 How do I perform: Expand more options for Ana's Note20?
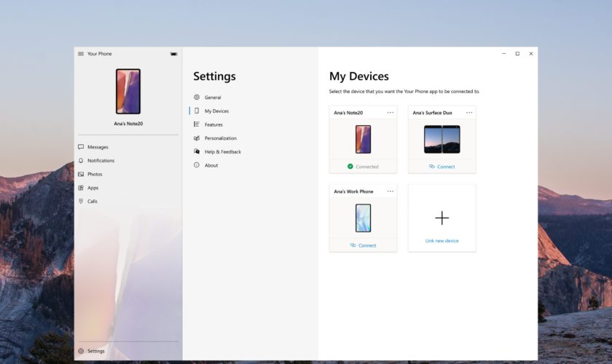tap(391, 113)
